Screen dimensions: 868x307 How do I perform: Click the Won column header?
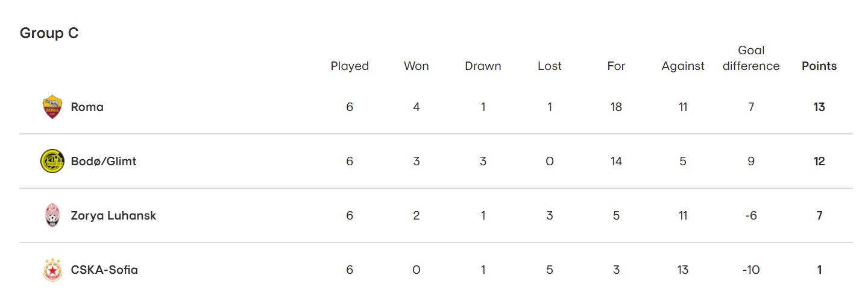coord(417,66)
